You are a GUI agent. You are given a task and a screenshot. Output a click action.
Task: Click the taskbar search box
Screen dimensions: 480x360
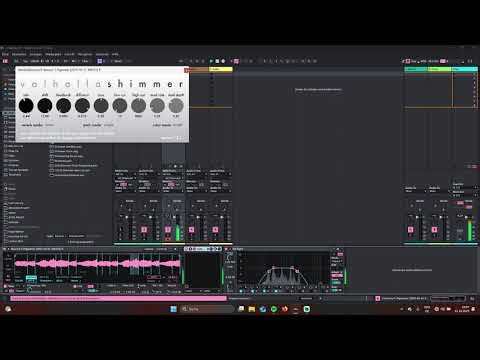pos(207,309)
